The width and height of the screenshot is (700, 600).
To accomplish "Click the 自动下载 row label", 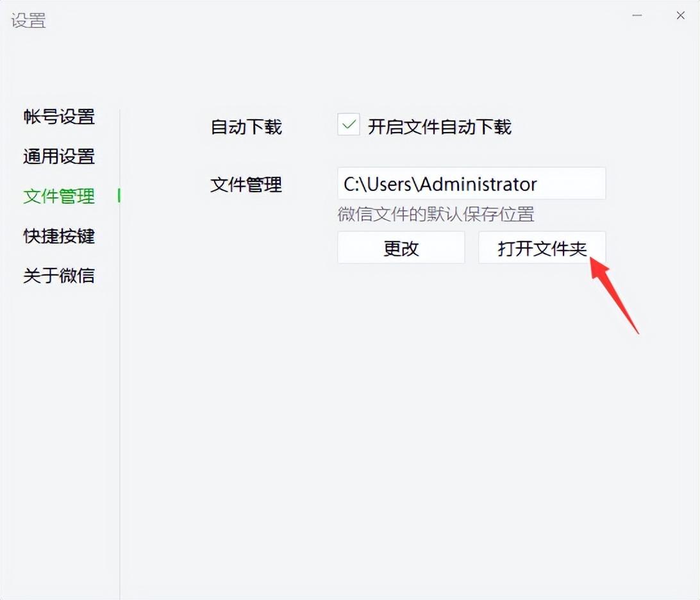I will click(246, 127).
